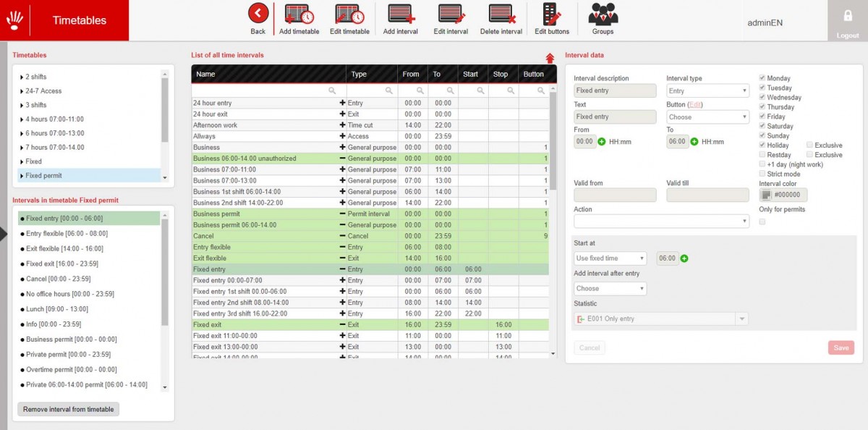868x430 pixels.
Task: Click the Delete interval icon
Action: [501, 14]
